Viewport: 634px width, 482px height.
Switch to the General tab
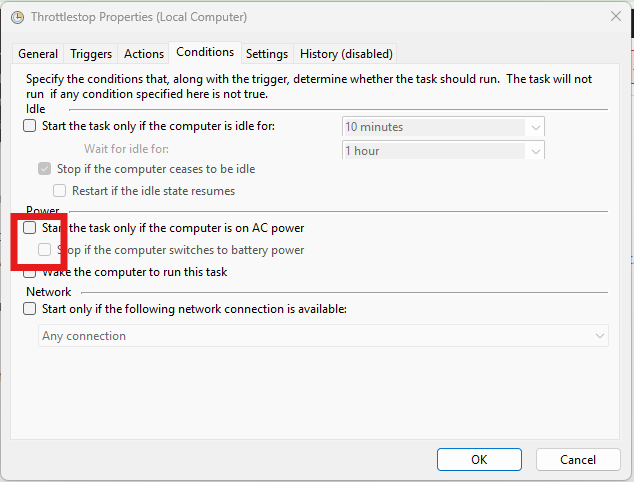pyautogui.click(x=38, y=54)
